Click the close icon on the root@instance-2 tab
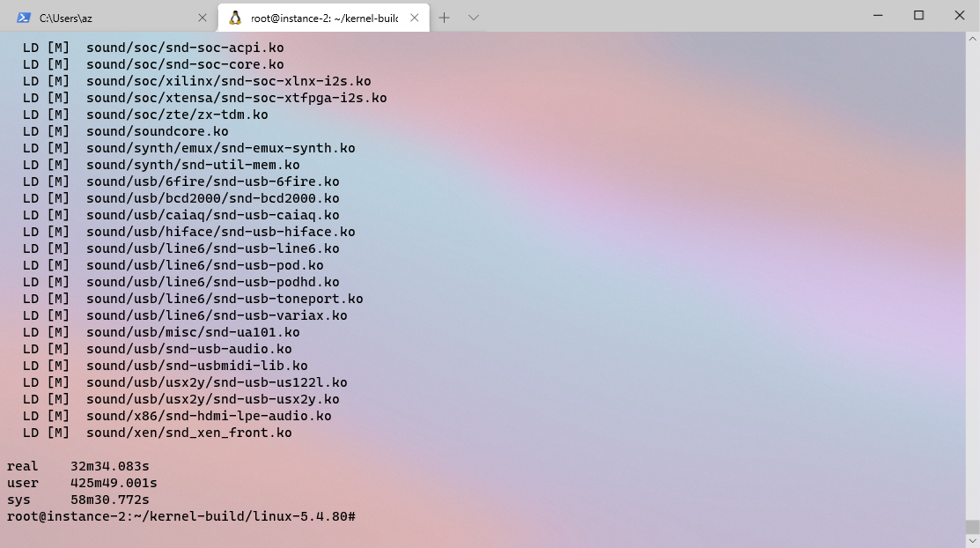This screenshot has width=980, height=548. point(414,16)
